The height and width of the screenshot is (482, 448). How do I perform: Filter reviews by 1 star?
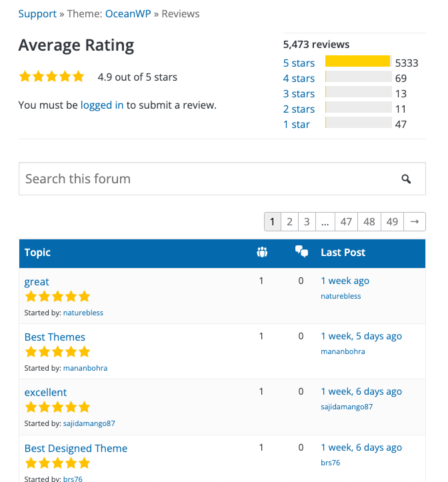[x=296, y=124]
